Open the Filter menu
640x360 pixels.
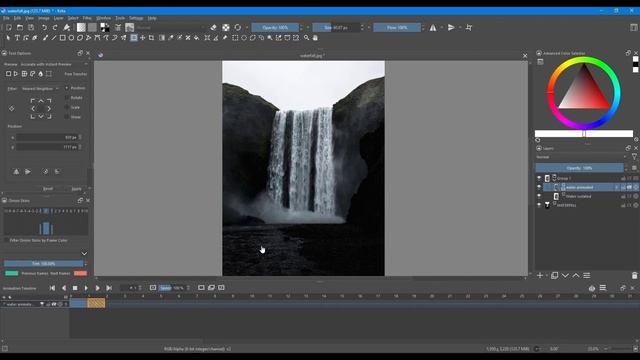coord(87,18)
